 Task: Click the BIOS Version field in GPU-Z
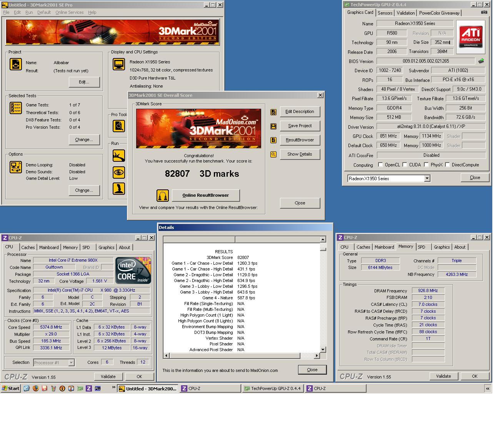426,61
